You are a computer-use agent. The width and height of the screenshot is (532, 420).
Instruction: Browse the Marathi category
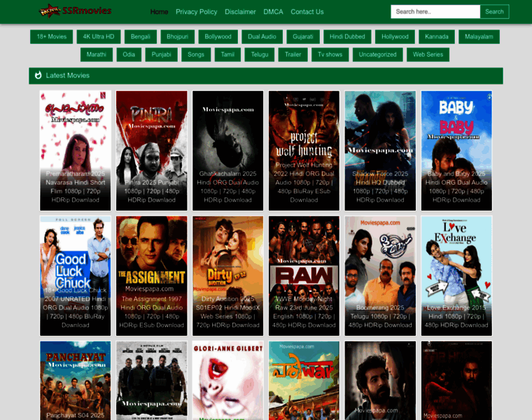(97, 55)
